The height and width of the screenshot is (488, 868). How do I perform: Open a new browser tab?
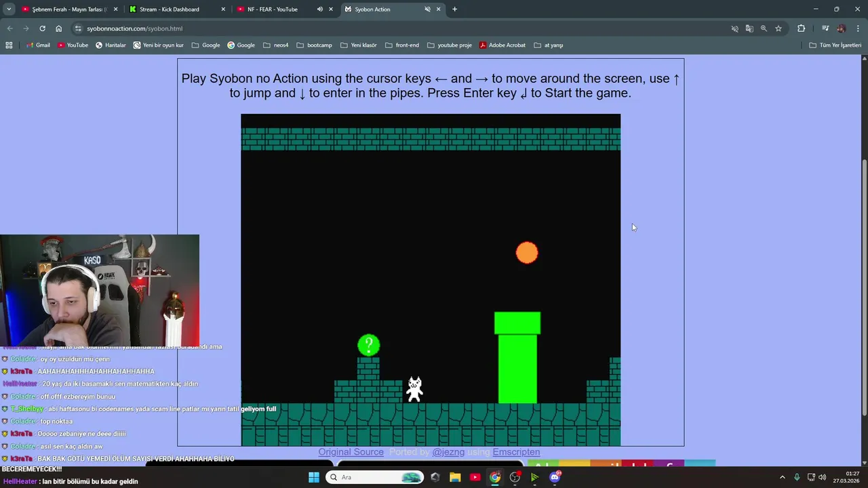(x=454, y=9)
